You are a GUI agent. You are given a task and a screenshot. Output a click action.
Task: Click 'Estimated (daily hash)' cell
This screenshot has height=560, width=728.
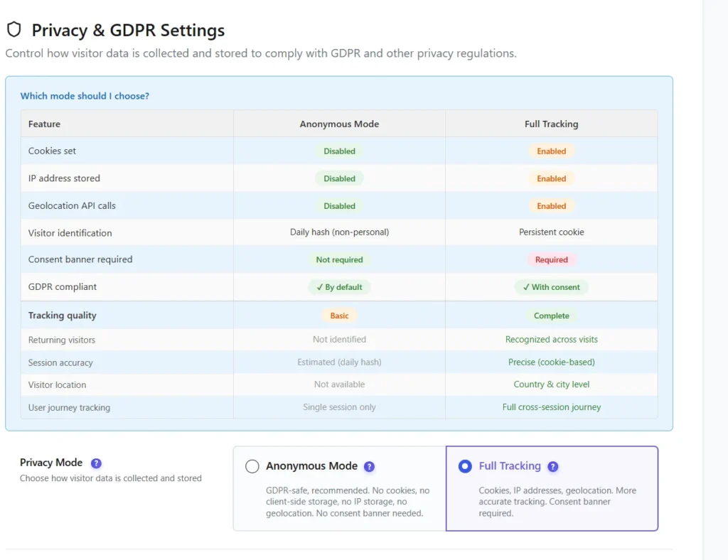pos(339,362)
